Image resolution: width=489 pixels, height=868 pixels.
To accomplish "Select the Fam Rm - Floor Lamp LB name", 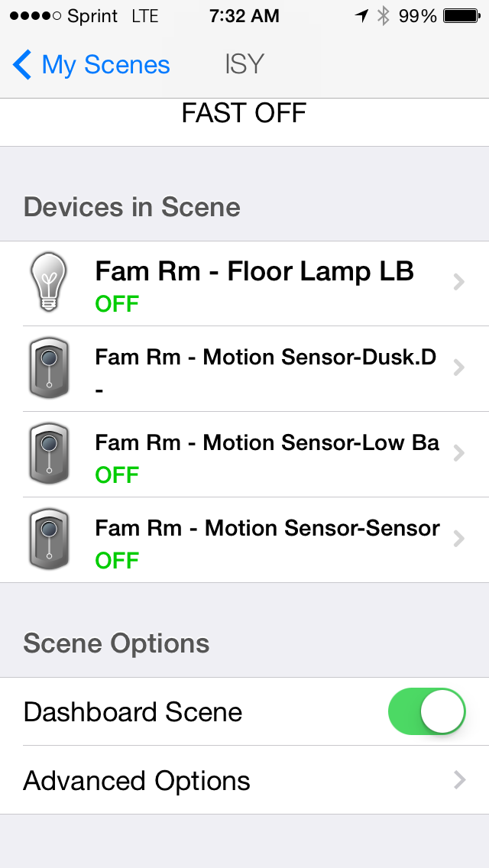I will (254, 271).
